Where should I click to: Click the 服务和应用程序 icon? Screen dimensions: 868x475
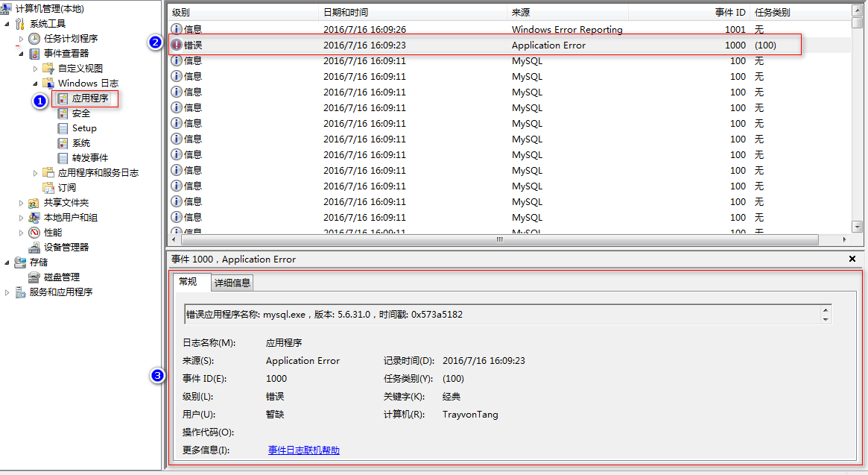click(20, 292)
